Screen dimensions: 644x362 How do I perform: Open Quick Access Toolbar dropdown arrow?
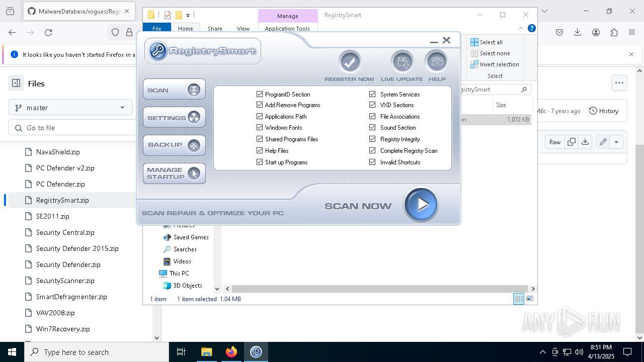[188, 16]
